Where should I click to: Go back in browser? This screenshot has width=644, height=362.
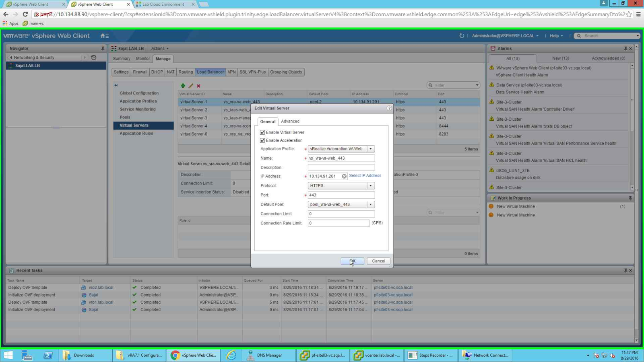(x=6, y=14)
